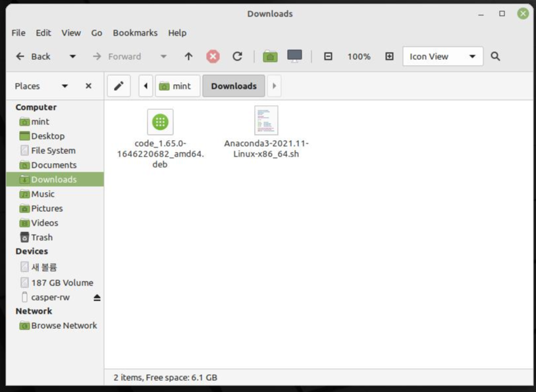The width and height of the screenshot is (536, 392).
Task: Open the 새 볼륨 device
Action: coord(55,267)
